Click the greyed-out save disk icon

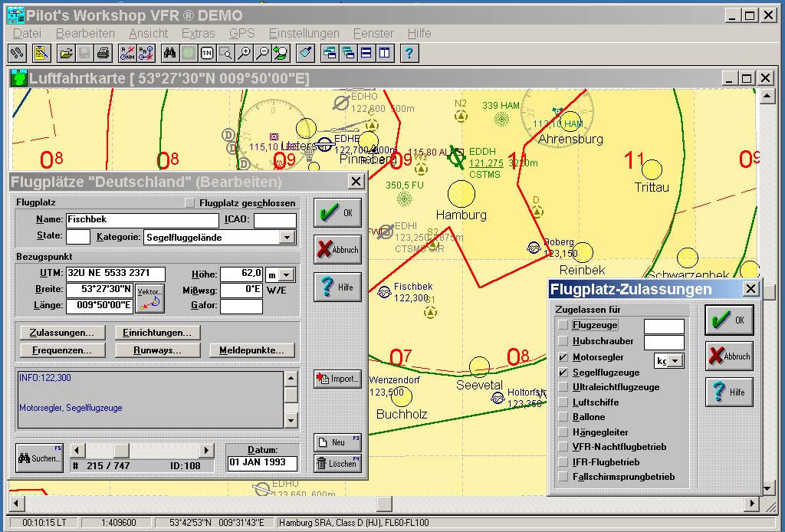pyautogui.click(x=84, y=53)
